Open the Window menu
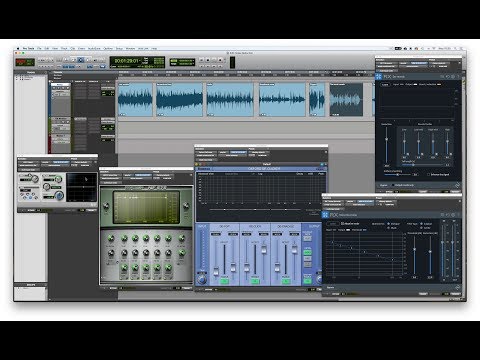Screen dimensions: 480x360 [130, 48]
